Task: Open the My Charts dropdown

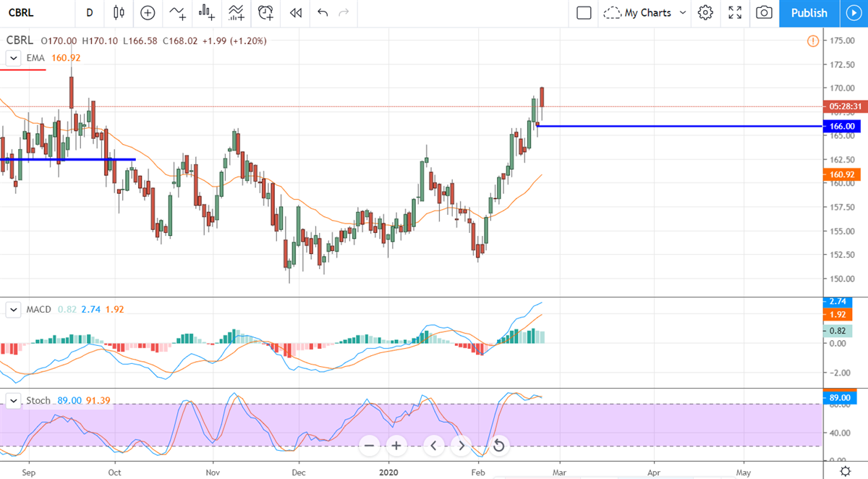Action: click(x=646, y=12)
